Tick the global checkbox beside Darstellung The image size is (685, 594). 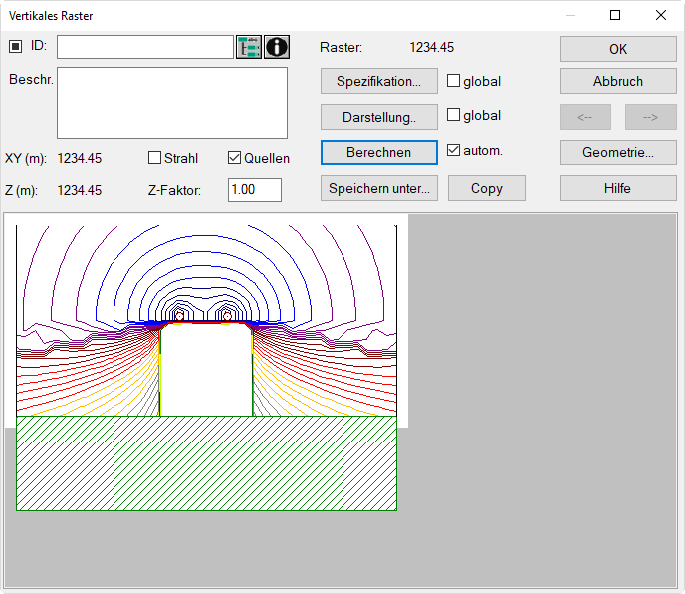click(453, 115)
